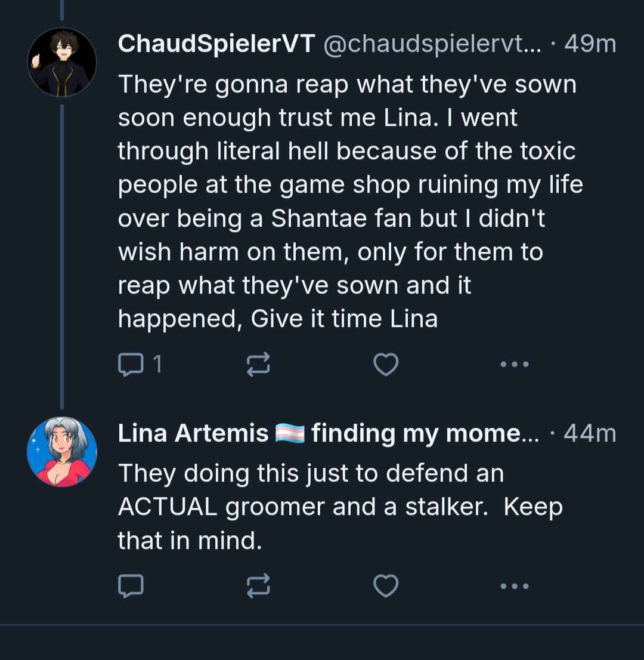The height and width of the screenshot is (660, 644).
Task: Repost ChaudSpielerVT's reply about Shantae
Action: pos(258,364)
